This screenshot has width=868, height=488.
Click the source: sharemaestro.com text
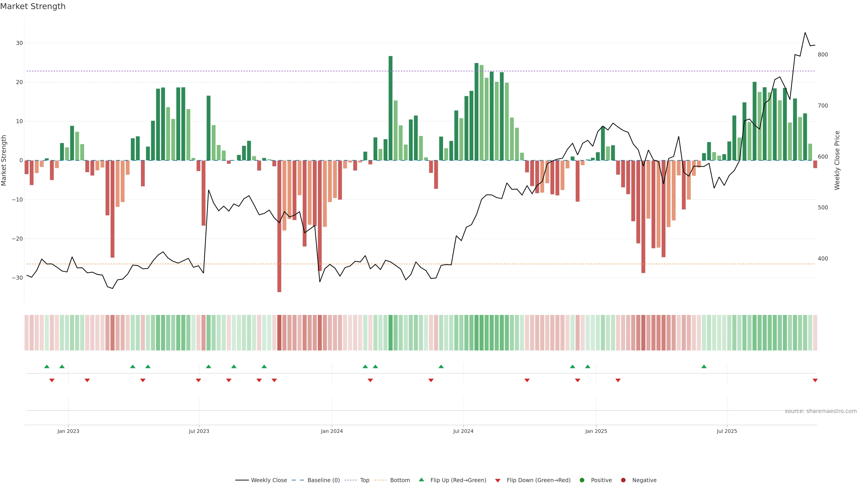click(x=821, y=411)
